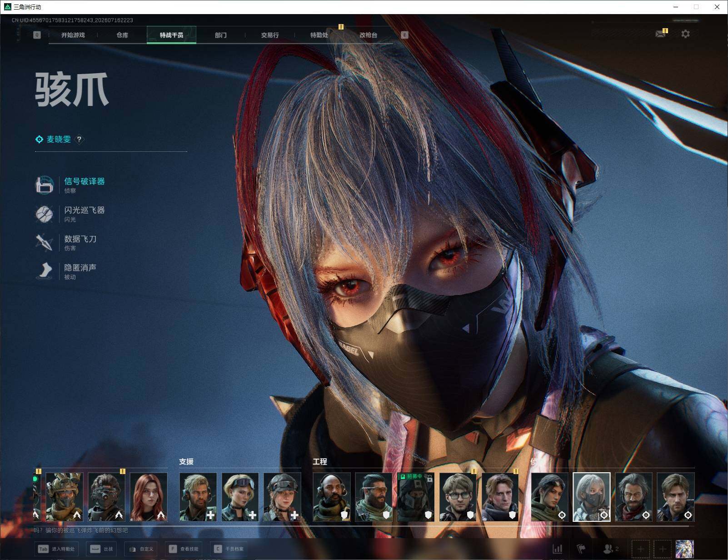
Task: Open the 开始游戏 tab
Action: click(x=73, y=35)
